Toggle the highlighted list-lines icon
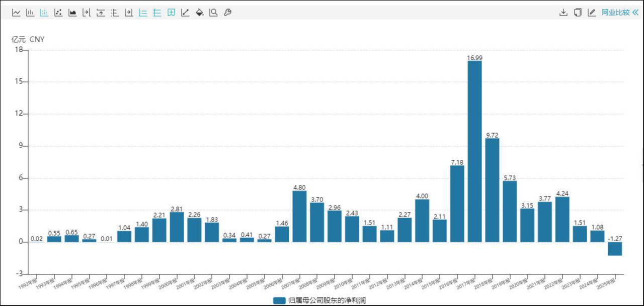The image size is (644, 306). click(143, 13)
